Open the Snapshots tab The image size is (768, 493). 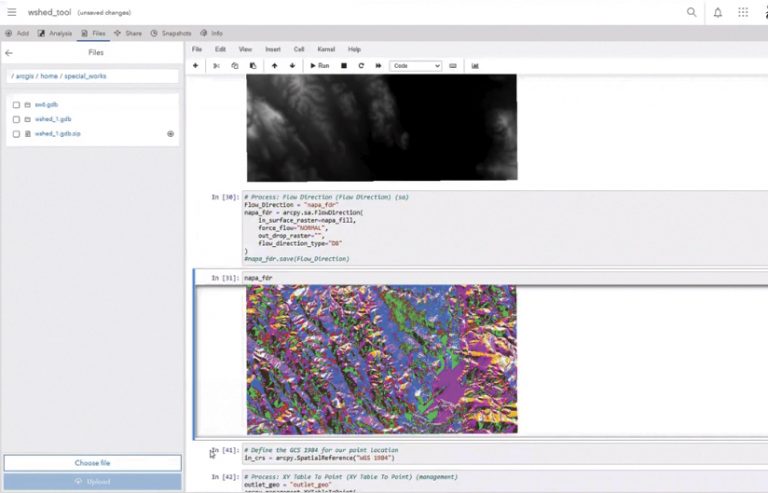(x=170, y=33)
